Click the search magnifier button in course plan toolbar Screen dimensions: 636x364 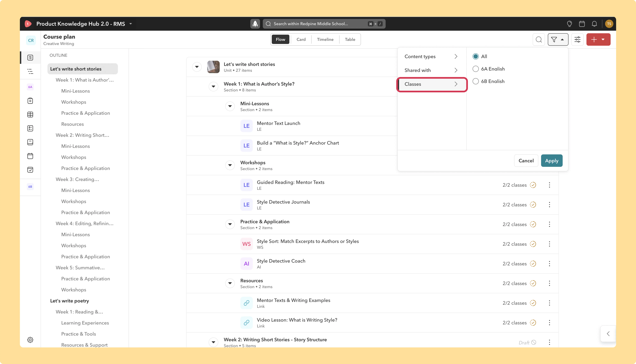click(x=539, y=40)
